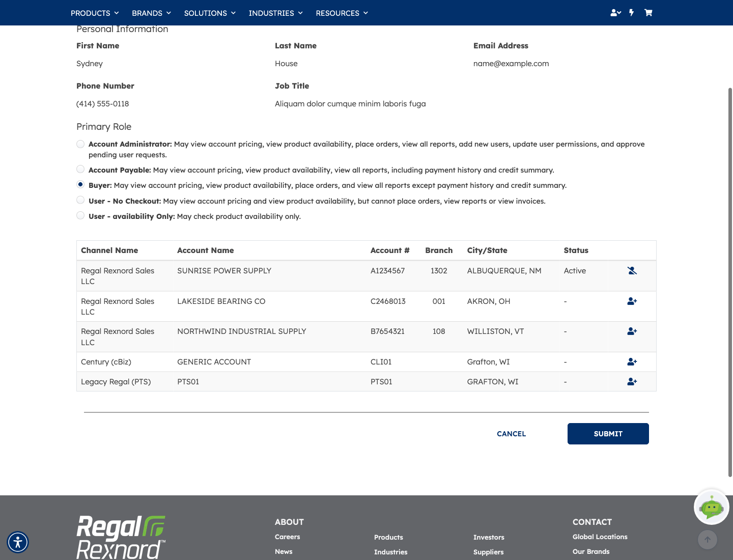Click the Account Name column header
The height and width of the screenshot is (560, 733).
click(x=206, y=250)
